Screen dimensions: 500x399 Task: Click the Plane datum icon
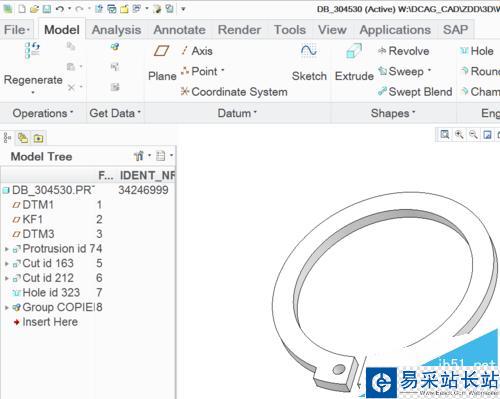(x=161, y=51)
